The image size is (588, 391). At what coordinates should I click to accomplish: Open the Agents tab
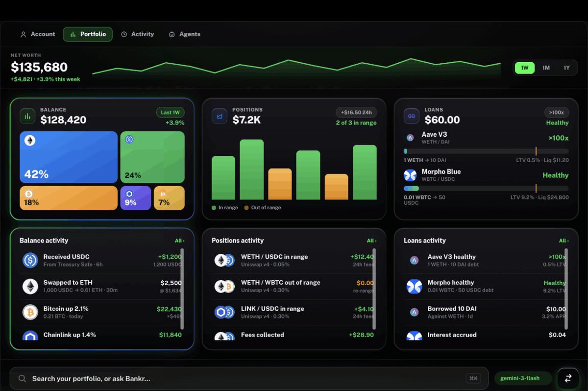click(x=184, y=34)
